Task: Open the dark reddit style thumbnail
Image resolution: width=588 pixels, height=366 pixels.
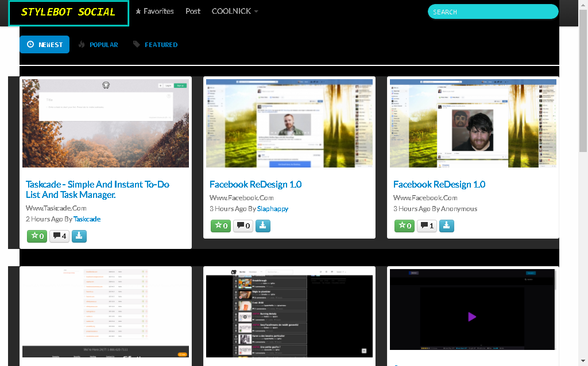Action: click(289, 313)
